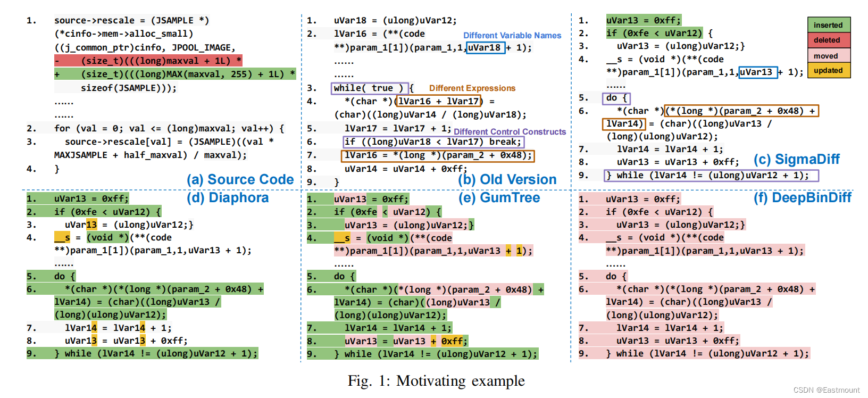Select the "(f) DeepBinDiff" panel title
The height and width of the screenshot is (398, 868).
(x=802, y=198)
